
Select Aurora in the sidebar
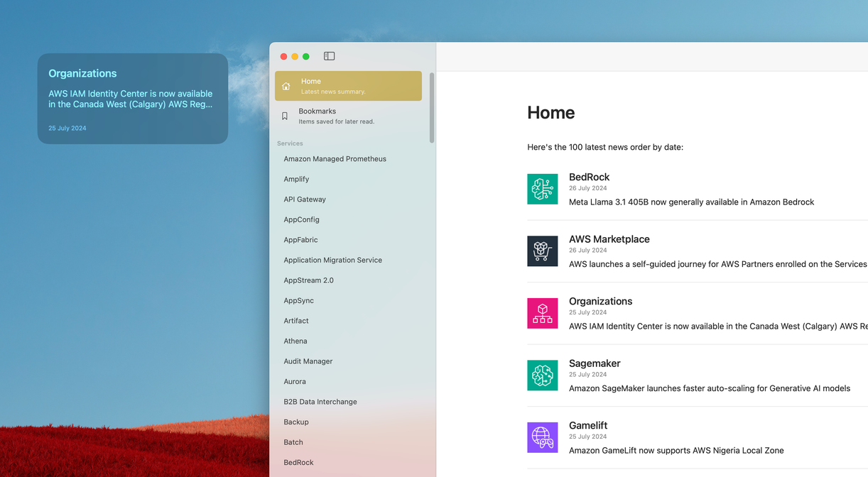tap(295, 382)
